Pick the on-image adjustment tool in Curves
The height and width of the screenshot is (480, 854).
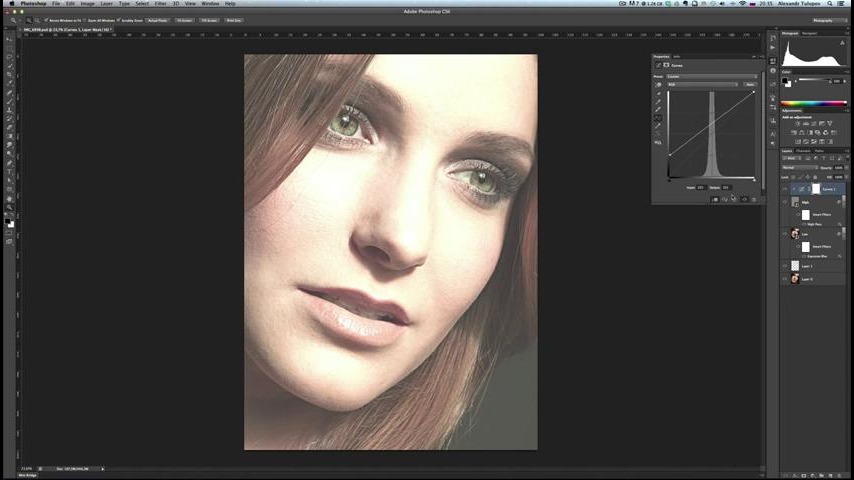click(658, 84)
